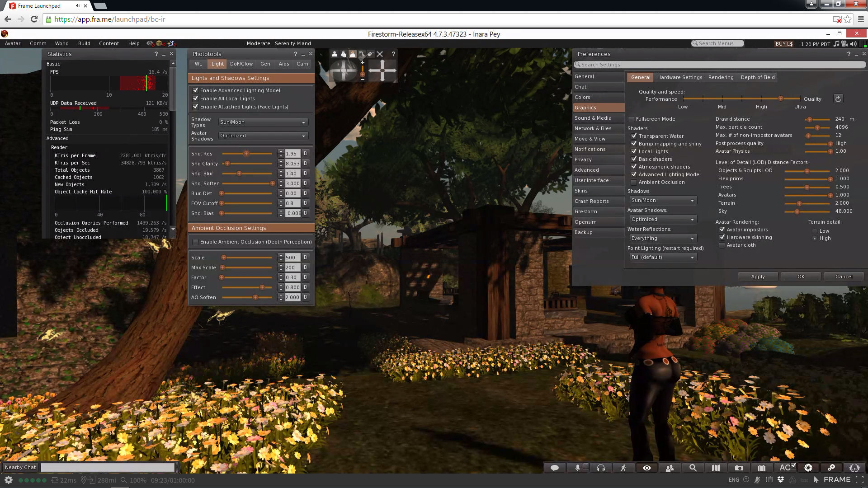868x488 pixels.
Task: Click the Shd. Blur slider
Action: (247, 174)
